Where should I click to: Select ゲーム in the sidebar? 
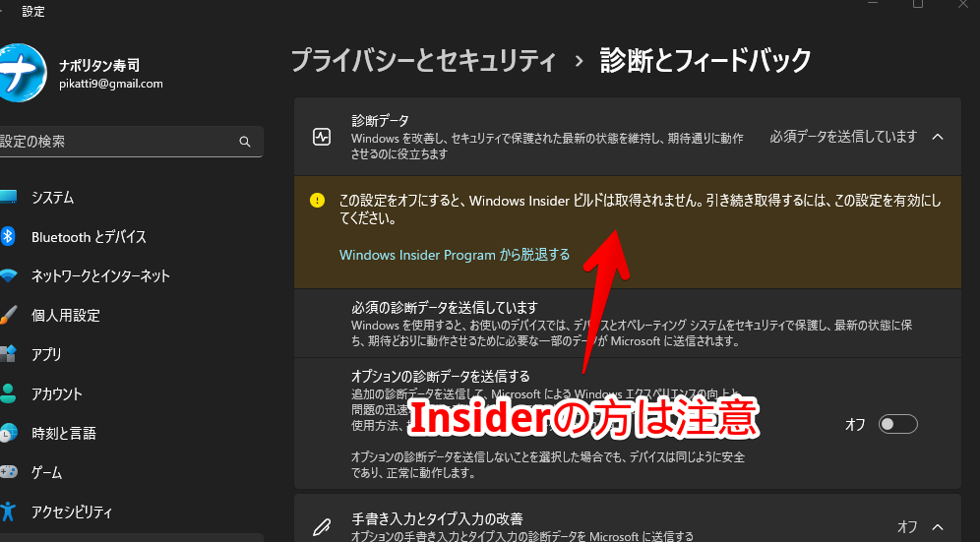pyautogui.click(x=47, y=472)
